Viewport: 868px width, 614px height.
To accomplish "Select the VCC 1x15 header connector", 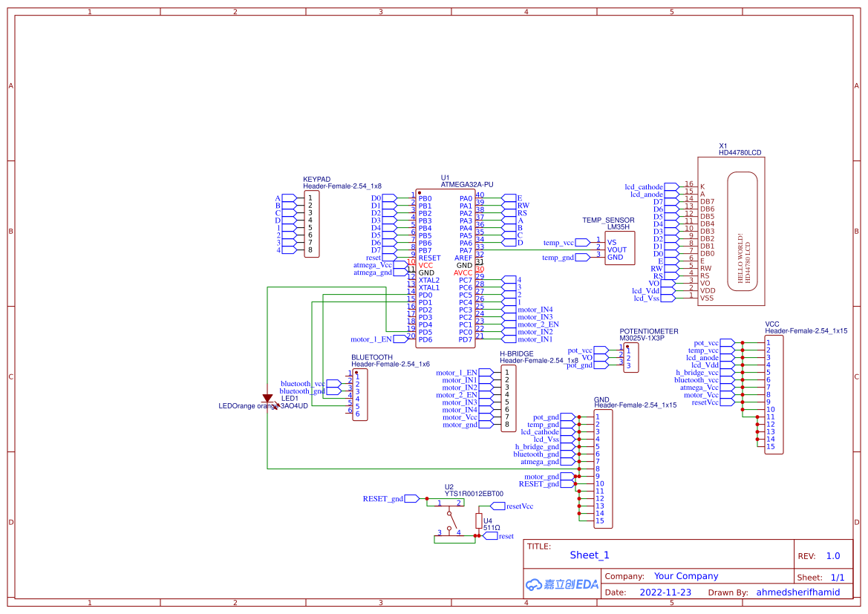I will [x=772, y=394].
